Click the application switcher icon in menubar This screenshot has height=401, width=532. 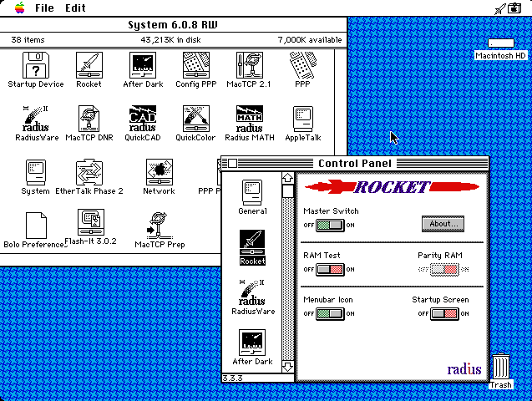tap(514, 8)
